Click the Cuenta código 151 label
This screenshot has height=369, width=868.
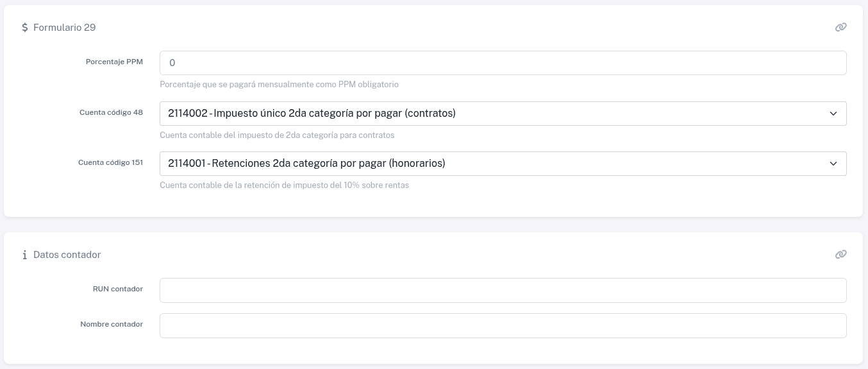click(x=110, y=162)
